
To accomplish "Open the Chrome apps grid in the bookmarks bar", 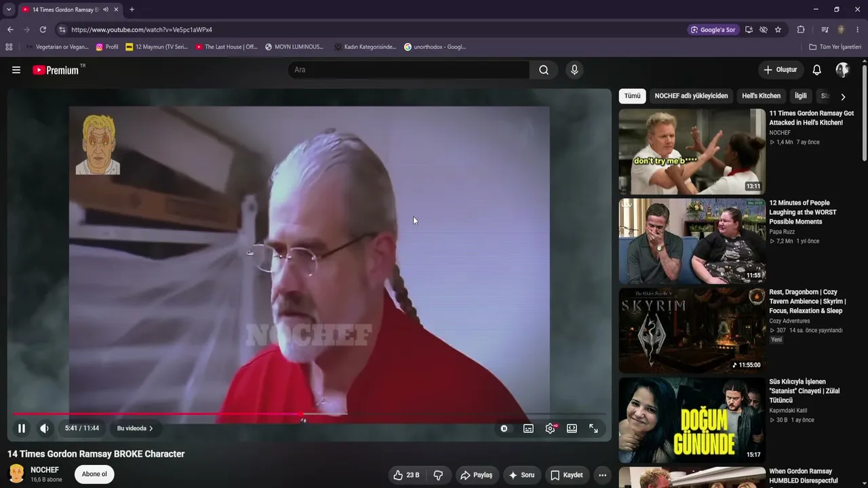I will (x=9, y=47).
